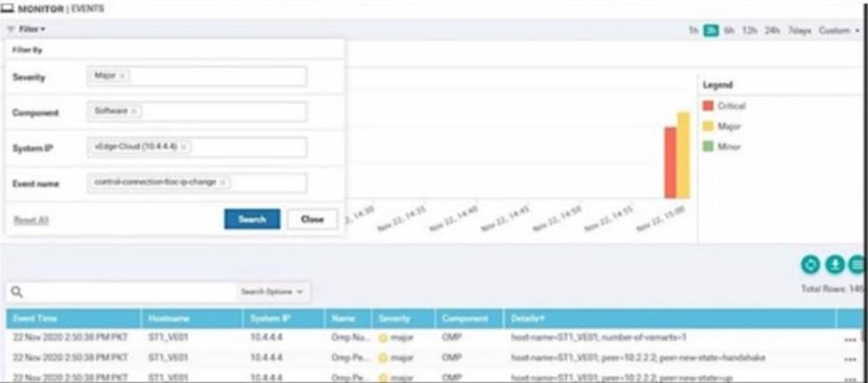Click the download/export events icon
This screenshot has width=868, height=383.
tap(834, 265)
